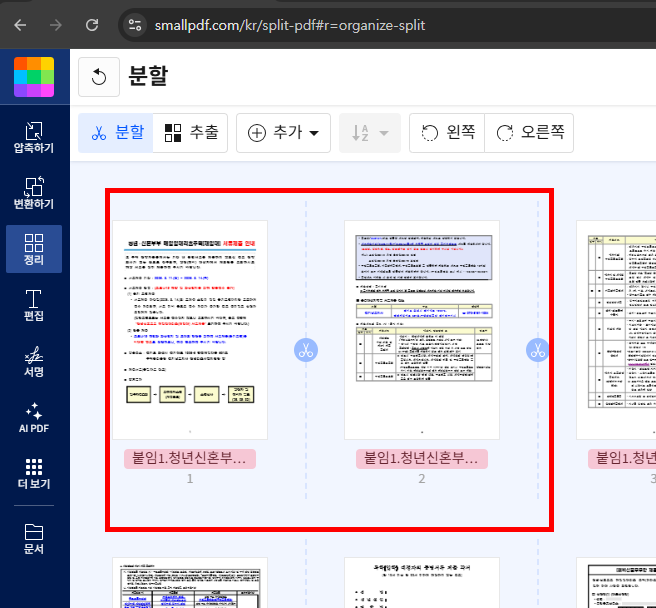Select the page 2 thumbnail
This screenshot has width=656, height=608.
click(x=422, y=330)
